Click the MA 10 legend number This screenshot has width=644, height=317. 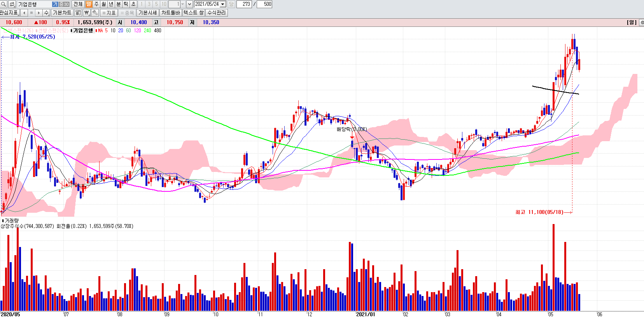pyautogui.click(x=113, y=30)
